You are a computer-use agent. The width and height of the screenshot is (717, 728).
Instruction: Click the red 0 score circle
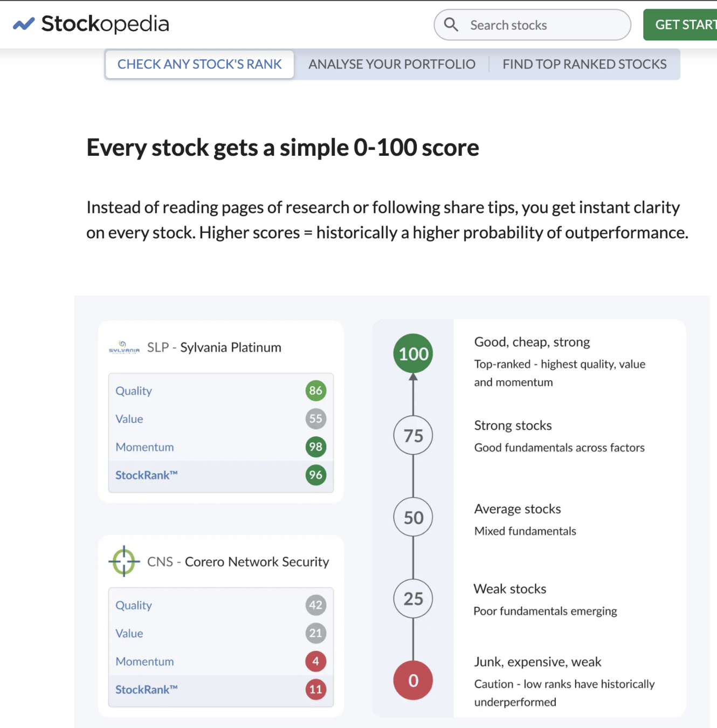(x=413, y=681)
